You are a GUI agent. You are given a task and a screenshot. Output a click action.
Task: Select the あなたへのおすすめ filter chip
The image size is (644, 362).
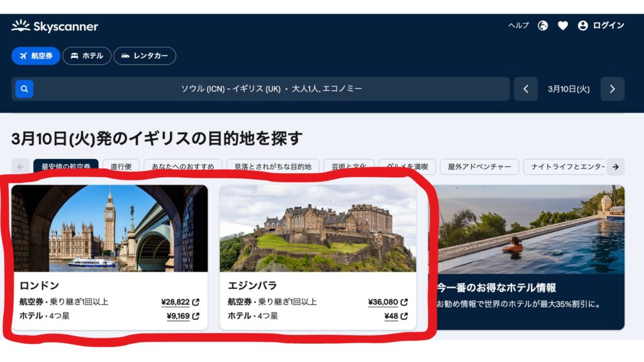coord(182,167)
